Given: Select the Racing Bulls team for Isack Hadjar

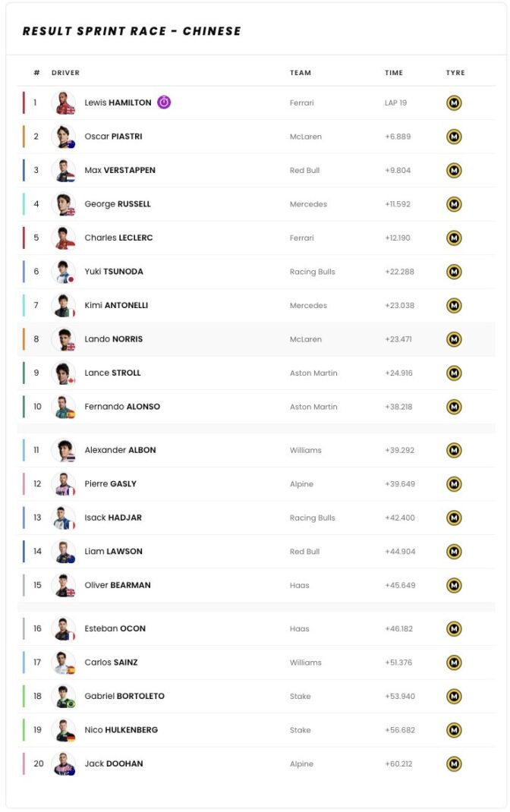Looking at the screenshot, I should point(313,518).
